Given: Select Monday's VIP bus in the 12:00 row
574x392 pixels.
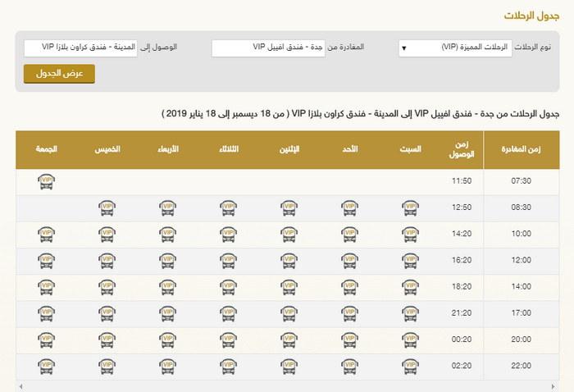Looking at the screenshot, I should tap(289, 261).
